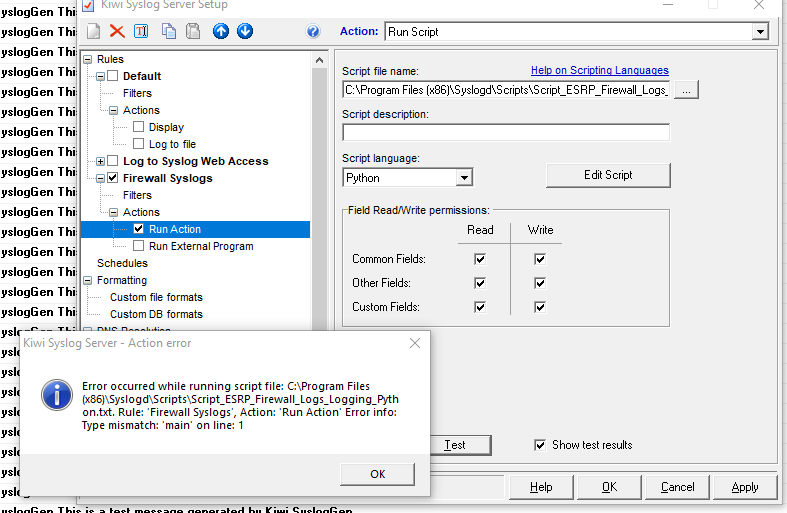
Task: Click the New item toolbar icon
Action: click(93, 31)
